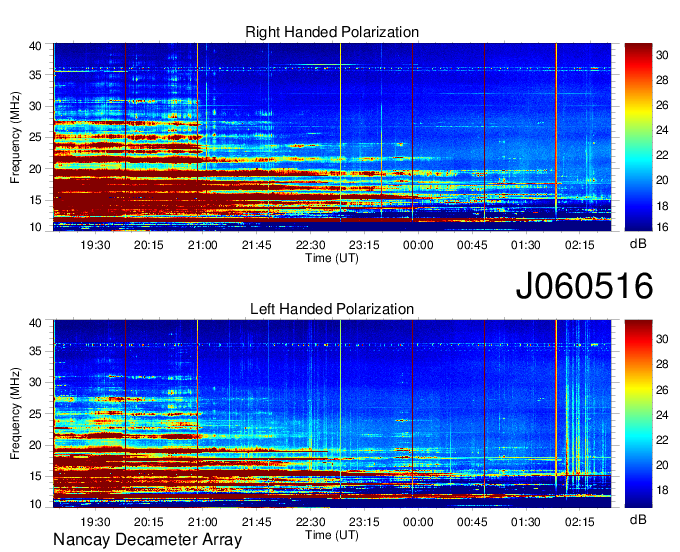
Task: Click the "28" value on the lower dB color scale
Action: tap(662, 364)
